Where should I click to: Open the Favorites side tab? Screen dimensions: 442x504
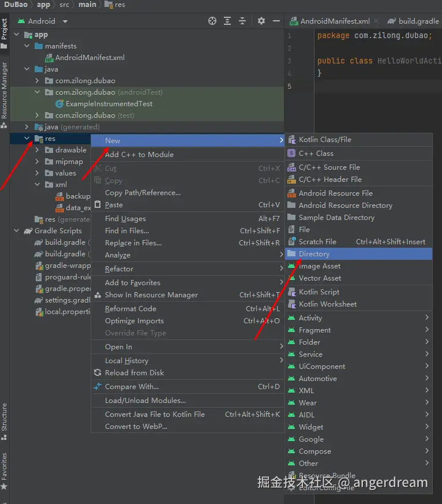[x=4, y=471]
